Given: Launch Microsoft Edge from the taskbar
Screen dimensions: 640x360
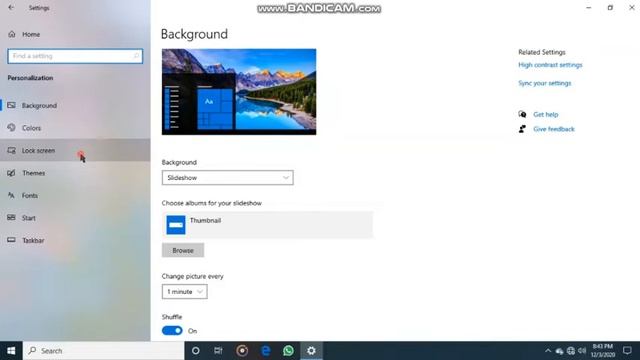Looking at the screenshot, I should tap(265, 351).
